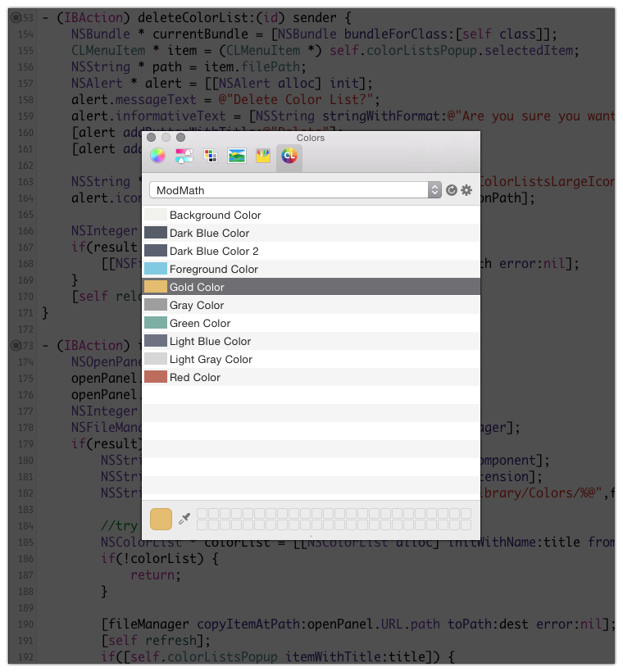
Task: Select the CL color lists picker tab
Action: point(289,156)
